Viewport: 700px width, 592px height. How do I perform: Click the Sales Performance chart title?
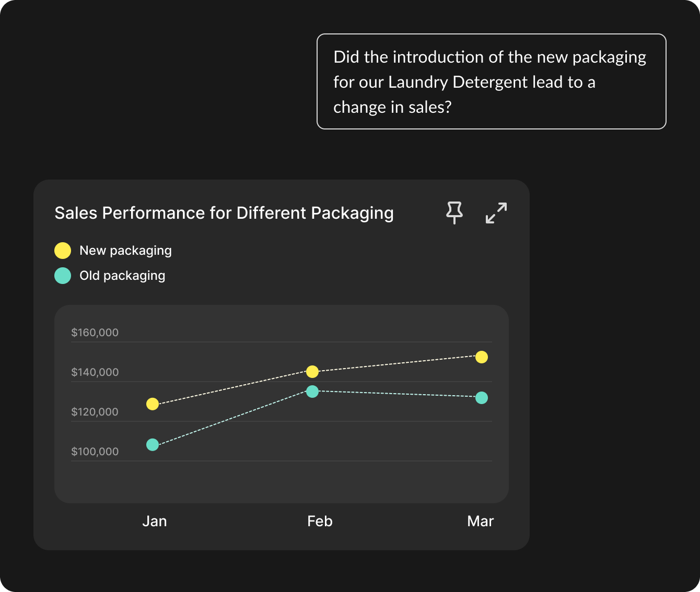pos(224,213)
